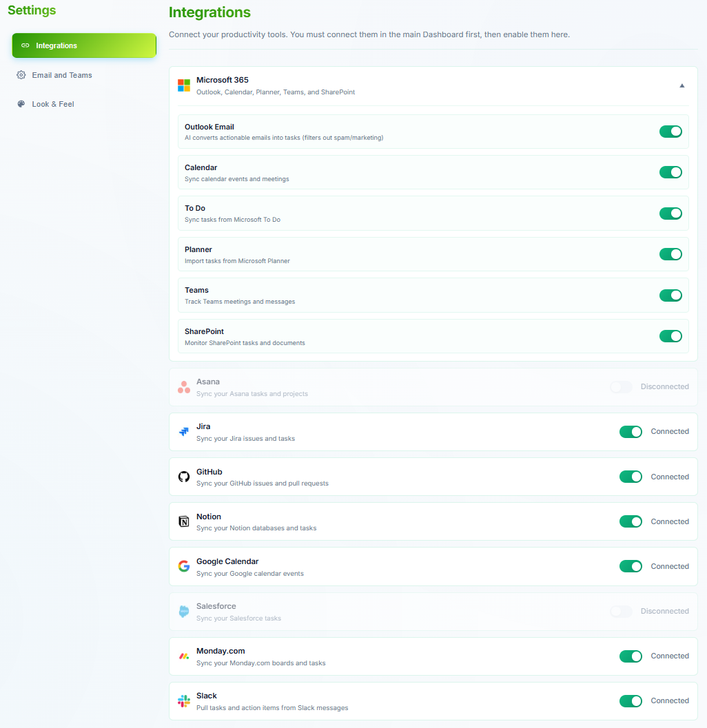The height and width of the screenshot is (728, 707).
Task: Turn off the SharePoint monitor toggle
Action: point(670,336)
